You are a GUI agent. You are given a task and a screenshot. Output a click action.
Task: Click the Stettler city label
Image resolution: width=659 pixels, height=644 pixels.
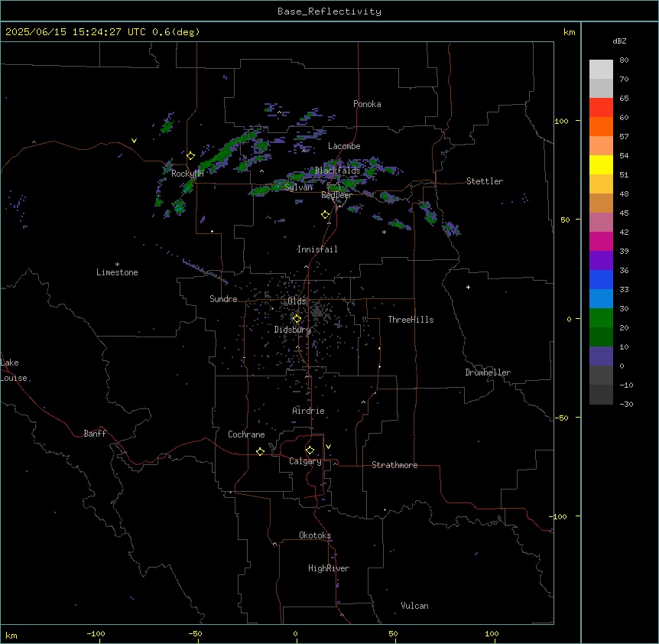coord(485,181)
